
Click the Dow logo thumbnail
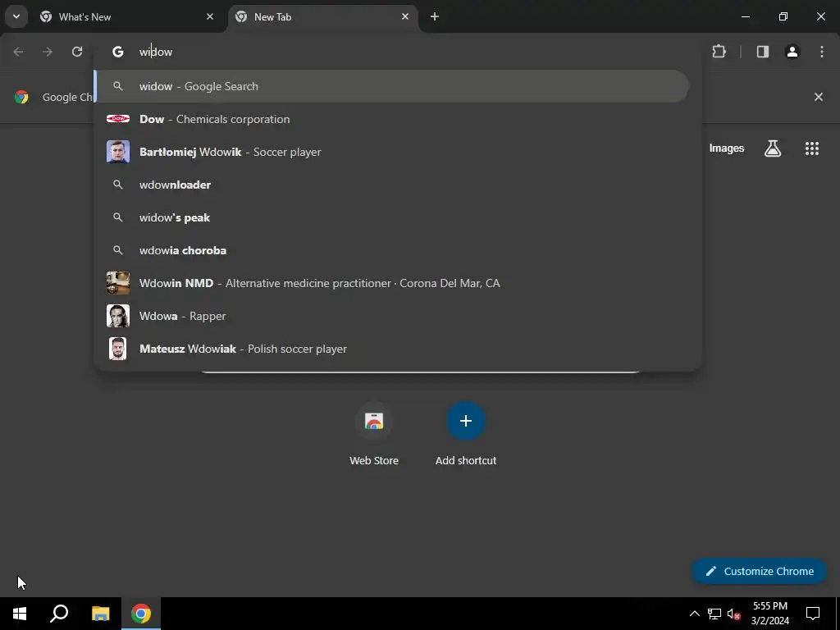tap(118, 119)
